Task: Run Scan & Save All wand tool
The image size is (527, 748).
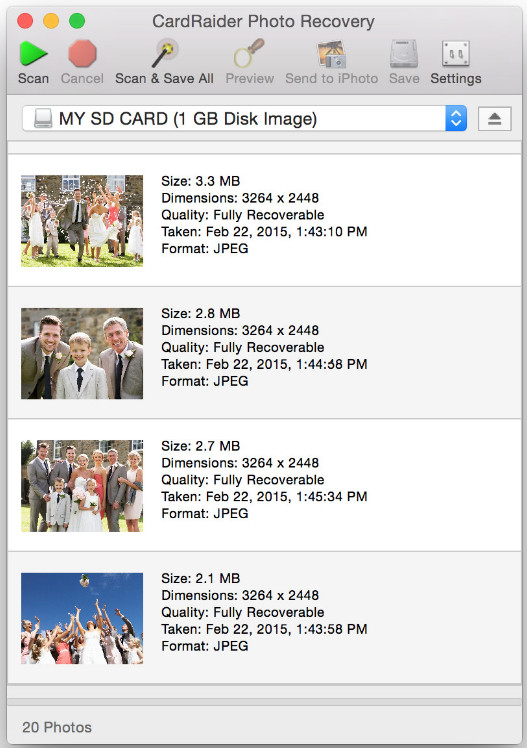Action: tap(165, 53)
